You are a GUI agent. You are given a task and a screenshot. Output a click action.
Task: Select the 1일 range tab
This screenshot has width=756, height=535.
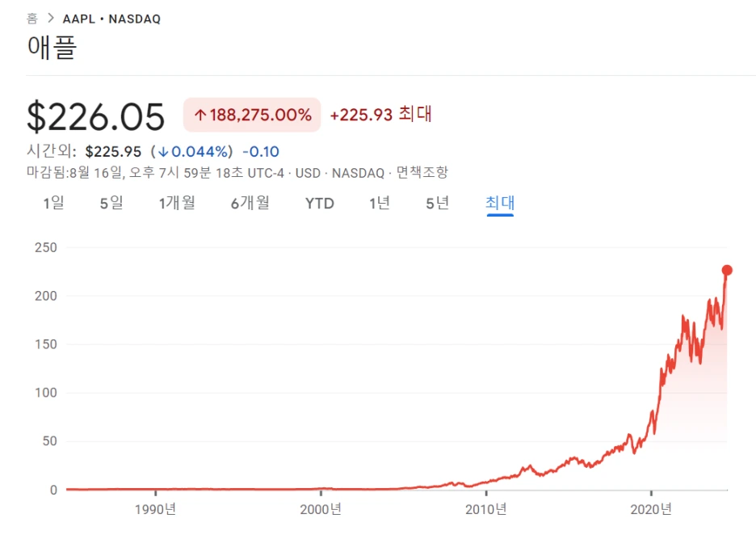click(53, 203)
